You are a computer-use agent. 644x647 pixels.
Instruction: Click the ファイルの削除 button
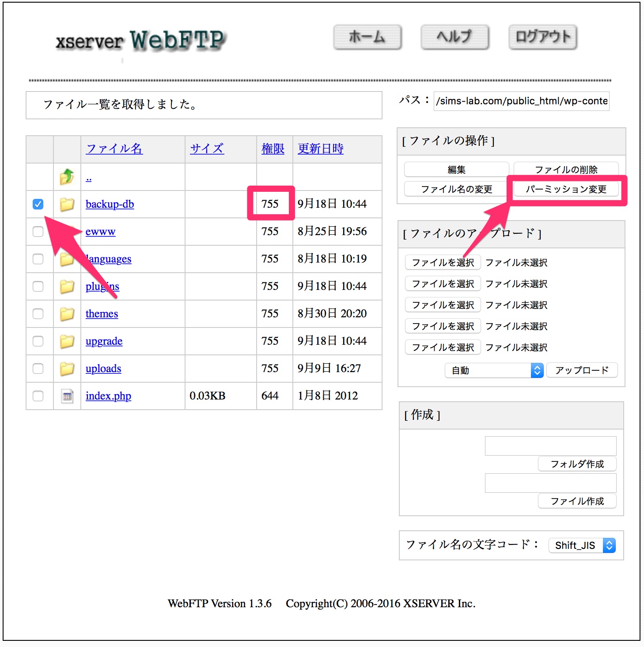566,170
